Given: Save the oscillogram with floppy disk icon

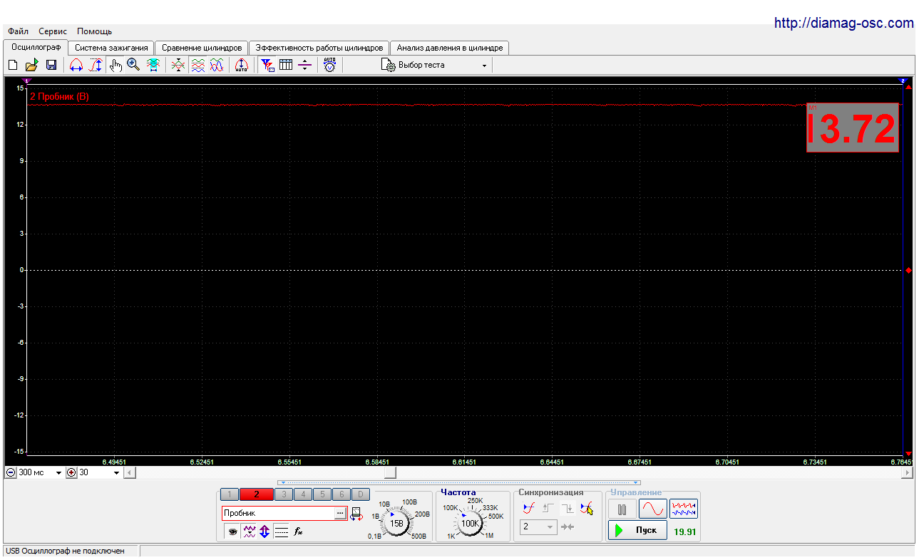Looking at the screenshot, I should pos(51,65).
